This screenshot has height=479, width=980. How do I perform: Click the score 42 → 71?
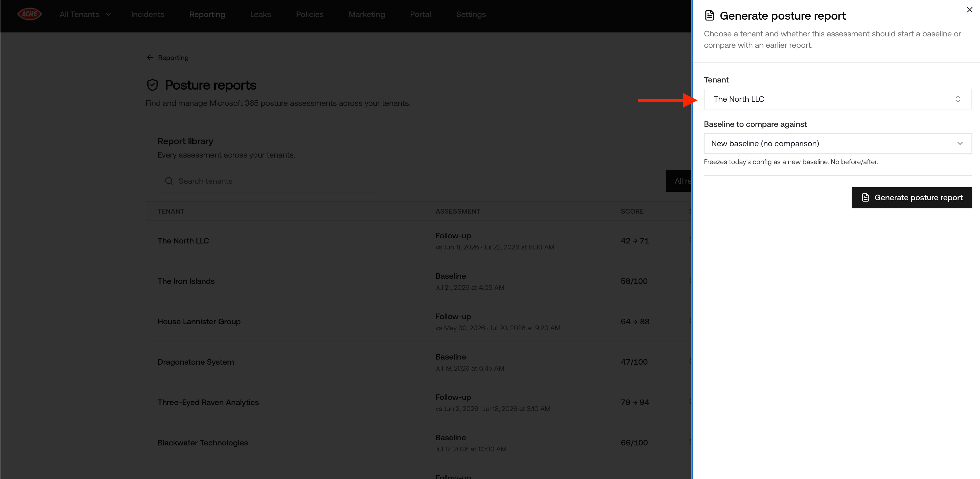coord(635,241)
